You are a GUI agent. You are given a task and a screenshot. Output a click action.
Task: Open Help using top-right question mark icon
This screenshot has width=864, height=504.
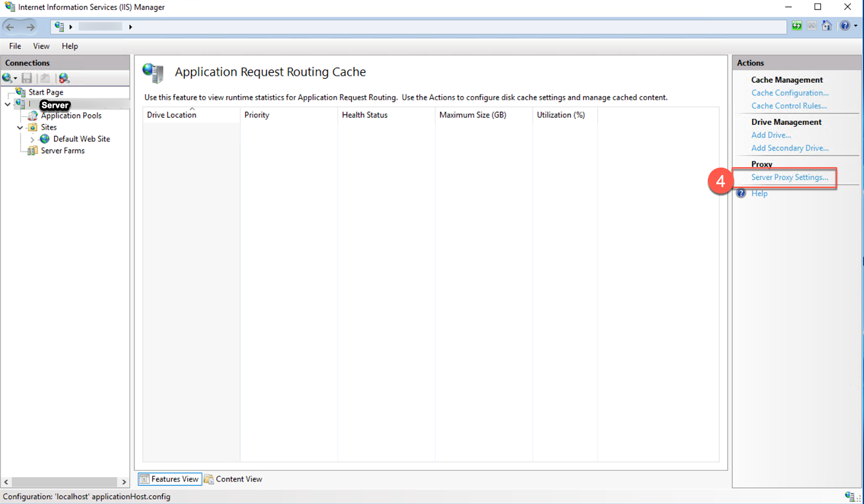tap(845, 26)
